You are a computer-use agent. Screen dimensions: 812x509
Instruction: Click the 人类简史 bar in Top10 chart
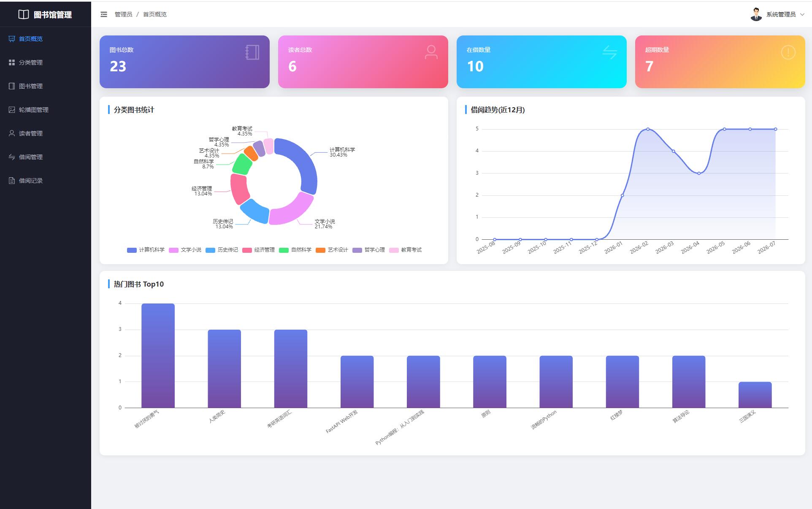tap(224, 369)
